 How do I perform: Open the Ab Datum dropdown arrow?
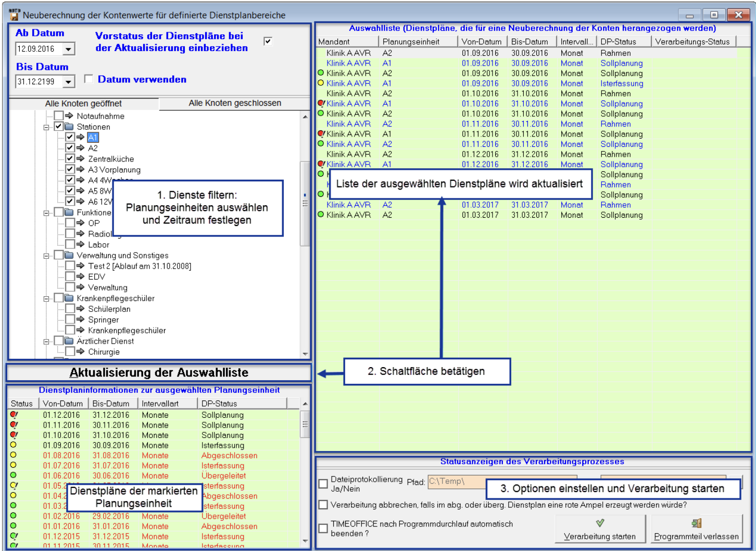69,49
